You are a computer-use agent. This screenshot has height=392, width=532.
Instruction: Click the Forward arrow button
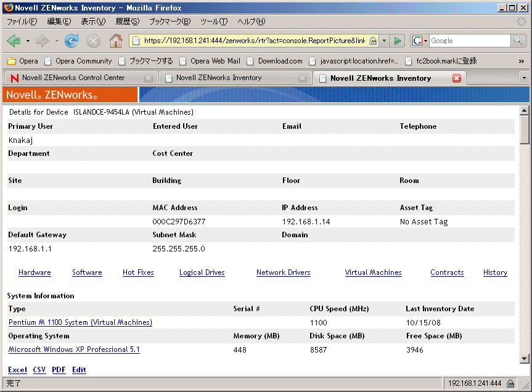pos(43,41)
